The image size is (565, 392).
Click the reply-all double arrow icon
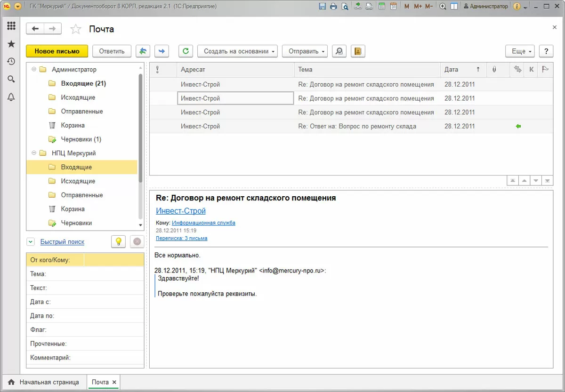pyautogui.click(x=143, y=51)
